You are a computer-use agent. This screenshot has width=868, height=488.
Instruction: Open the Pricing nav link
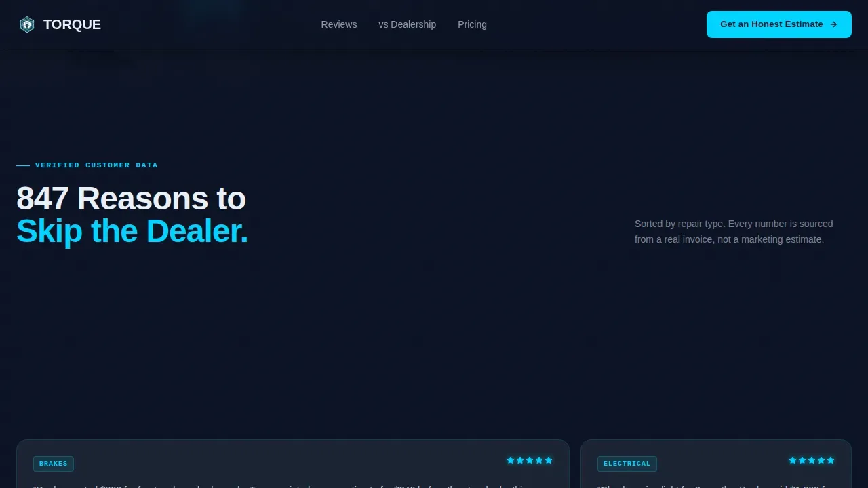click(472, 24)
